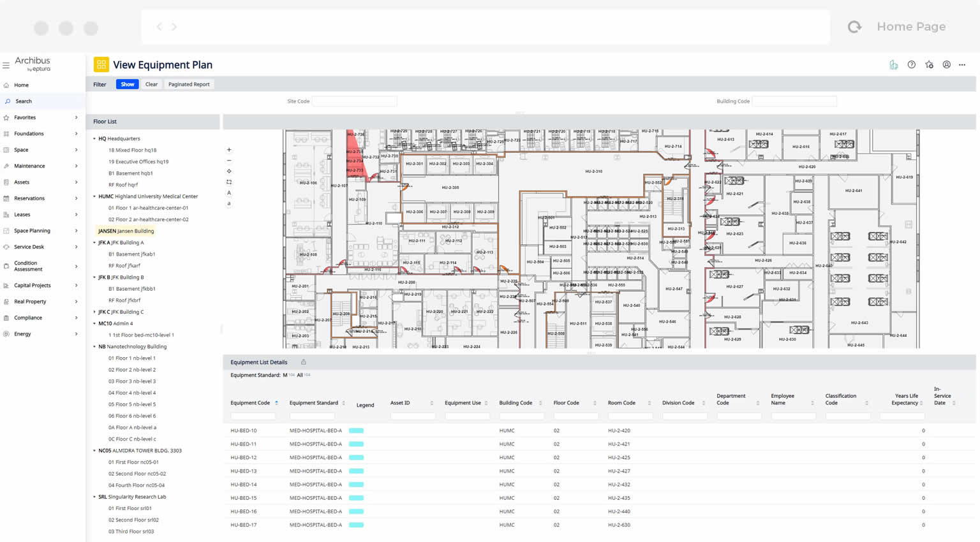The width and height of the screenshot is (980, 542).
Task: Increase drawing label text size
Action: pos(229,193)
